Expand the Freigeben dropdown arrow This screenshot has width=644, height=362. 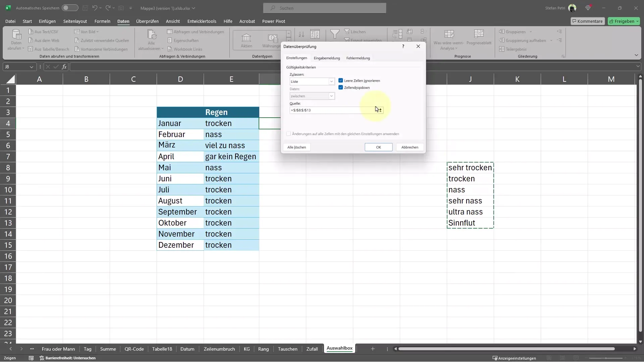(637, 21)
